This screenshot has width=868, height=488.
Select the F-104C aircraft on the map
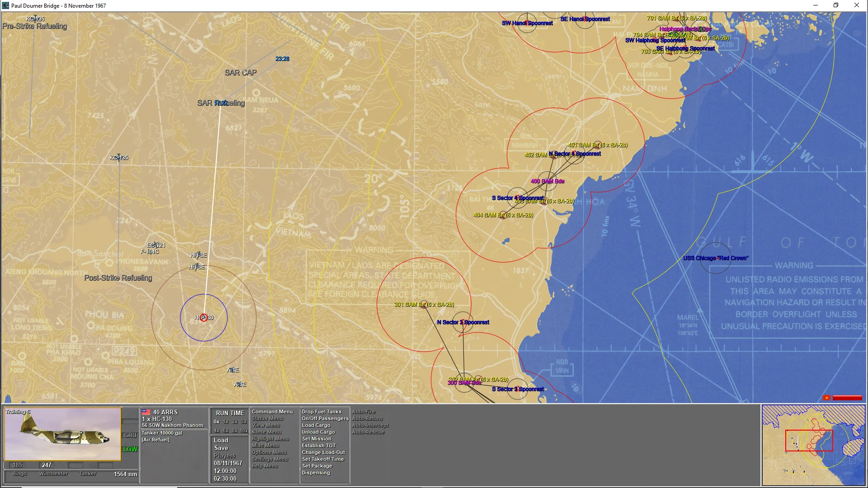tap(150, 252)
